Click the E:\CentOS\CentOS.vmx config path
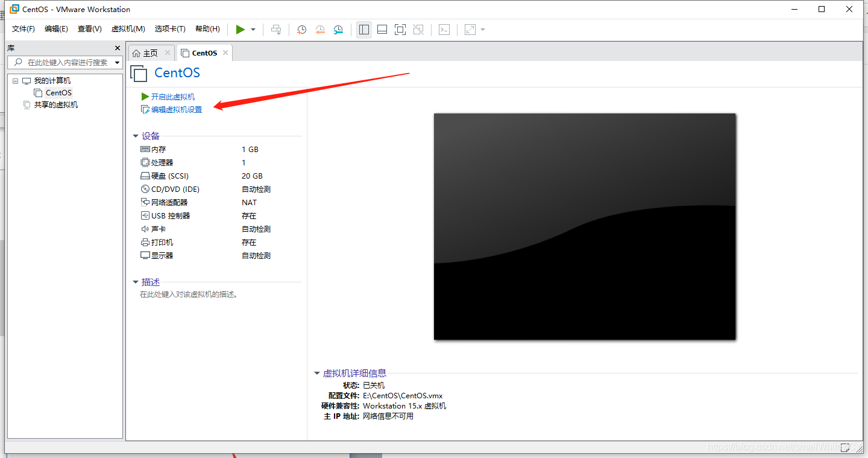This screenshot has height=458, width=868. pos(403,396)
